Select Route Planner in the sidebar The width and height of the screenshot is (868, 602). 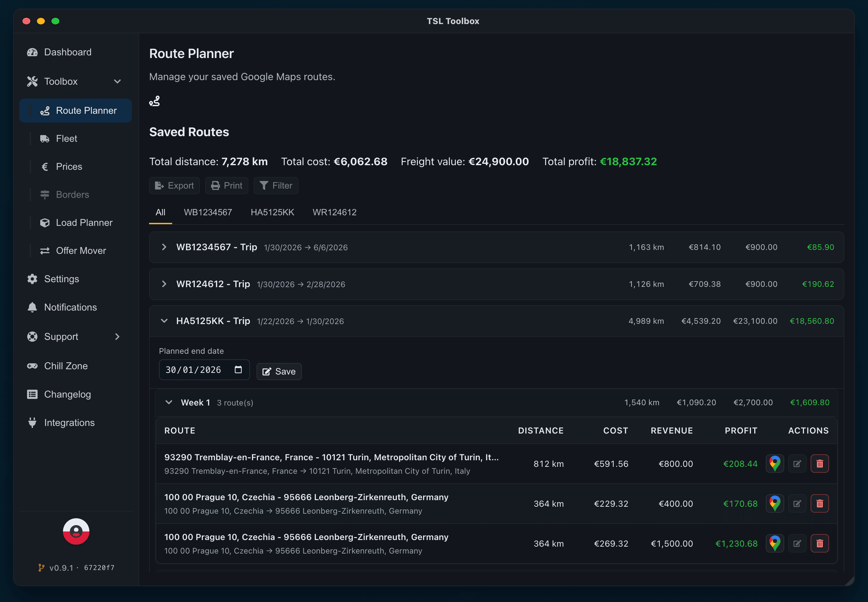tap(76, 110)
